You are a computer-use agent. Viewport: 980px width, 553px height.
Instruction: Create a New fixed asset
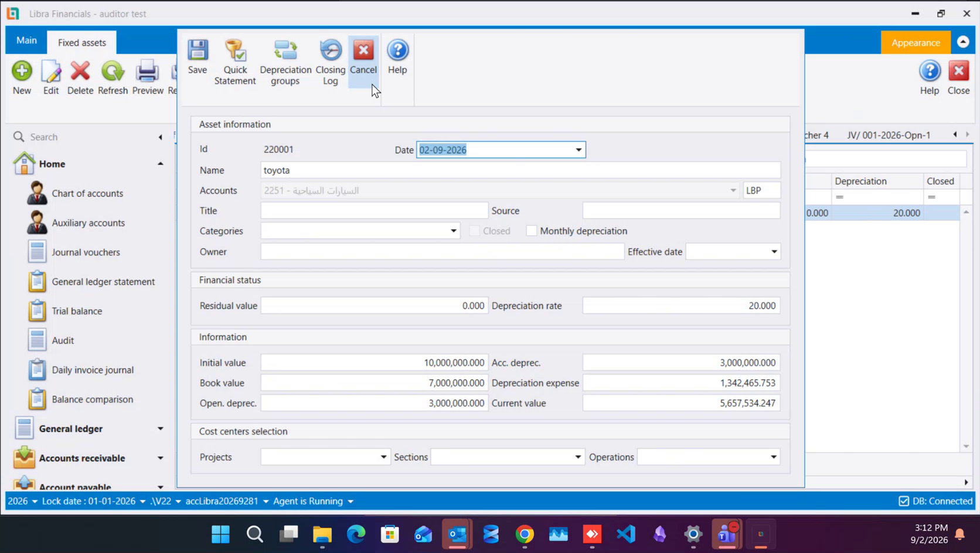(22, 77)
